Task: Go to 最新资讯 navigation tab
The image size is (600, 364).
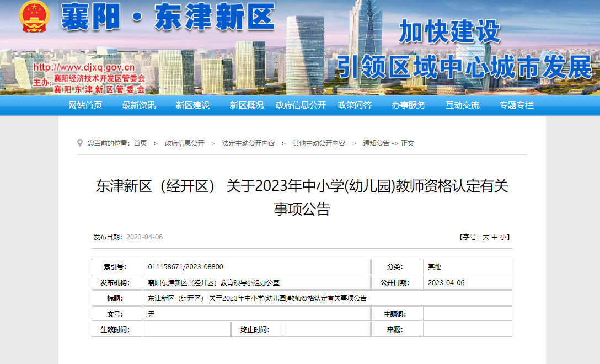Action: click(x=139, y=105)
